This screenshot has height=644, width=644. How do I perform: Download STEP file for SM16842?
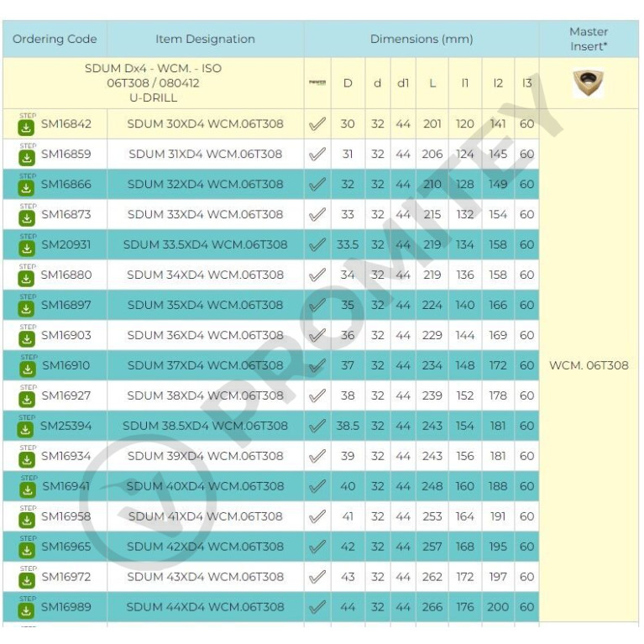click(26, 128)
